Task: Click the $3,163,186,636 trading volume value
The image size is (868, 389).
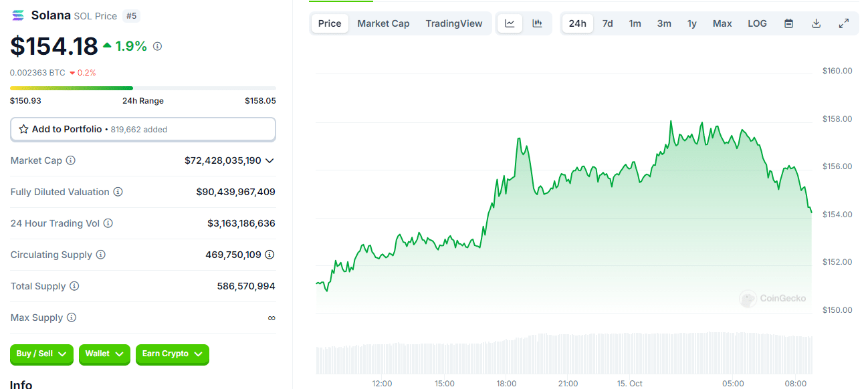Action: [241, 223]
